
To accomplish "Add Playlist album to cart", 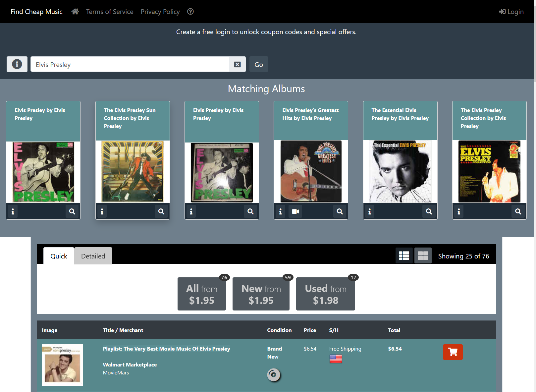I will pos(453,352).
